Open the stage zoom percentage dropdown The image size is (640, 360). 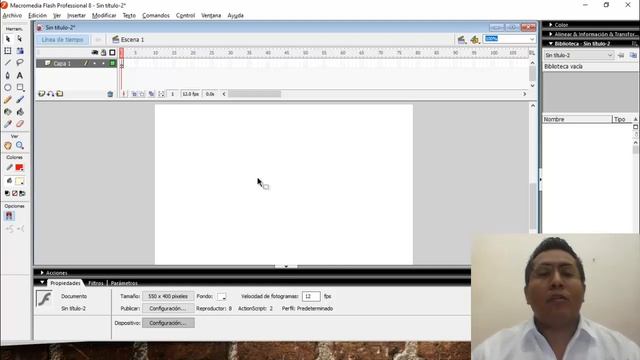pos(532,39)
